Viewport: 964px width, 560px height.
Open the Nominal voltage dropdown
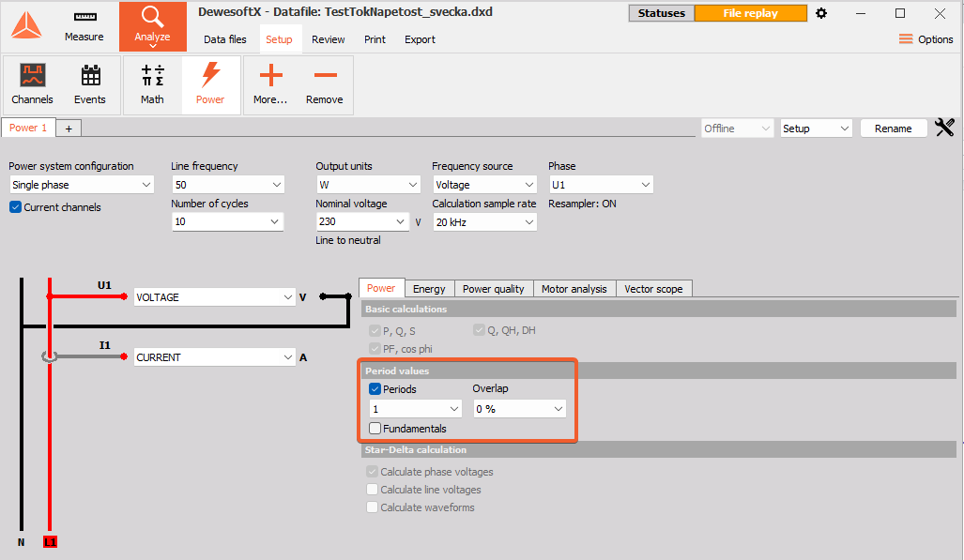[362, 221]
